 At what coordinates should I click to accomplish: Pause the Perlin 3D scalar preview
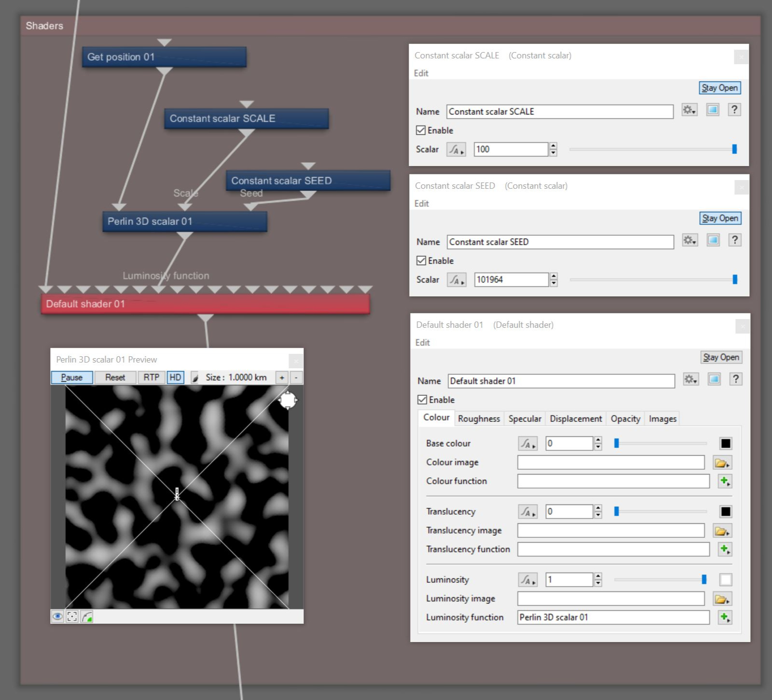coord(72,378)
